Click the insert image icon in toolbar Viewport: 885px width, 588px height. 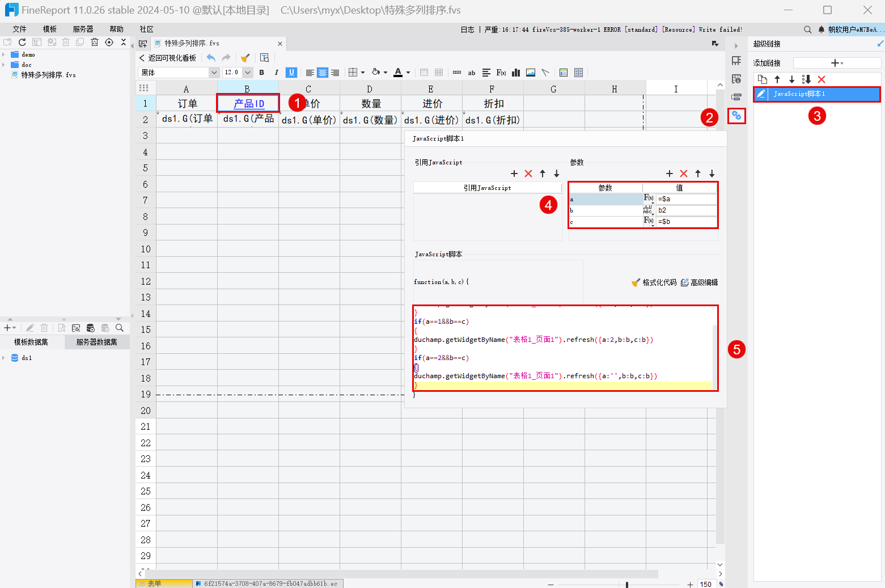click(531, 73)
